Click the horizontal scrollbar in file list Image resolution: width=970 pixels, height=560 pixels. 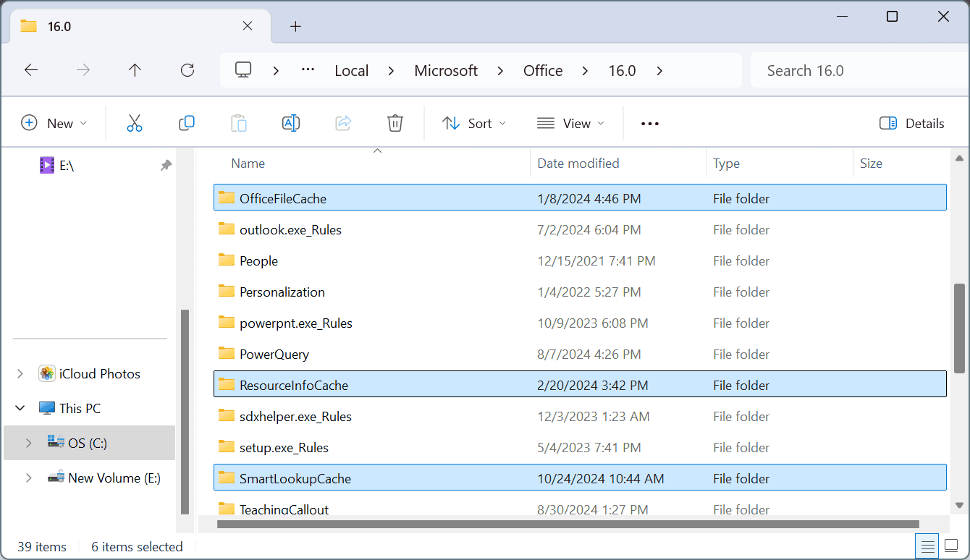tap(568, 524)
